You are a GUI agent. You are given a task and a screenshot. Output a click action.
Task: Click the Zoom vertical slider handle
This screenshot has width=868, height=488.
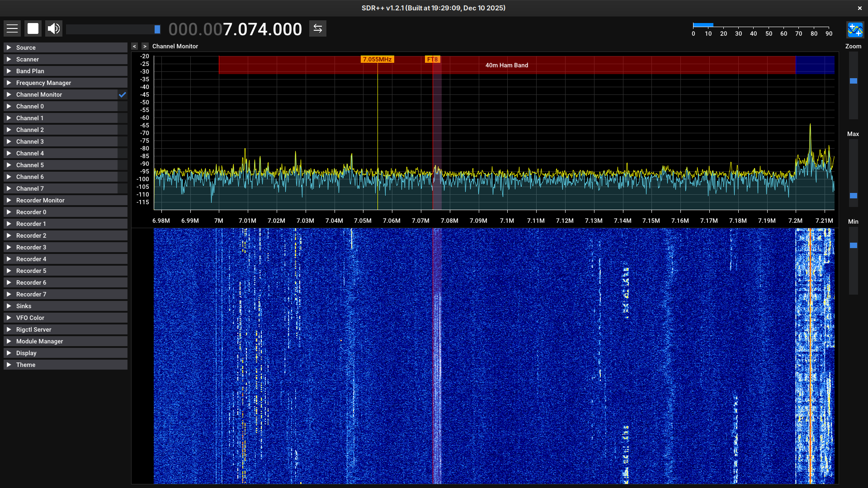point(853,81)
